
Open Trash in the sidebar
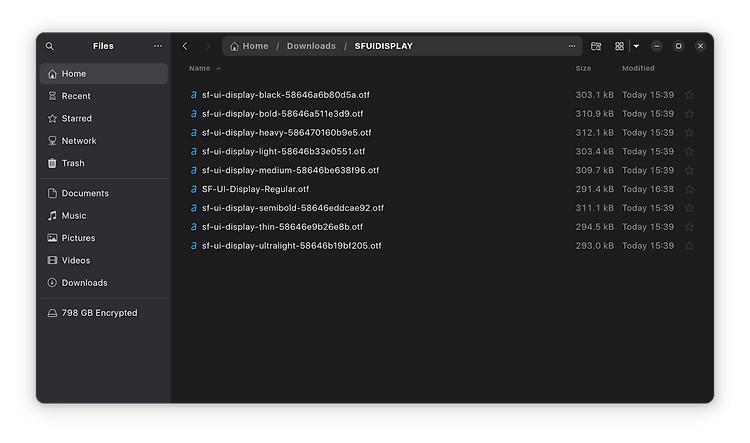point(104,164)
